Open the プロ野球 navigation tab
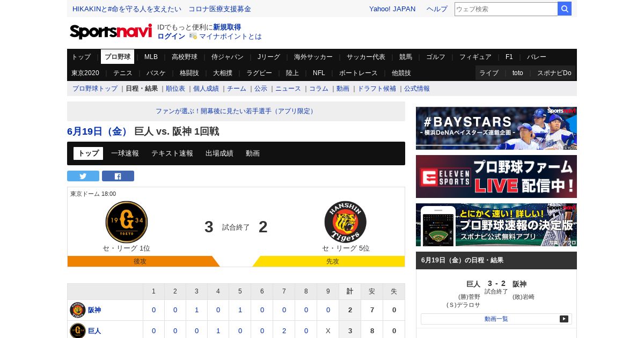This screenshot has width=644, height=338. click(118, 57)
